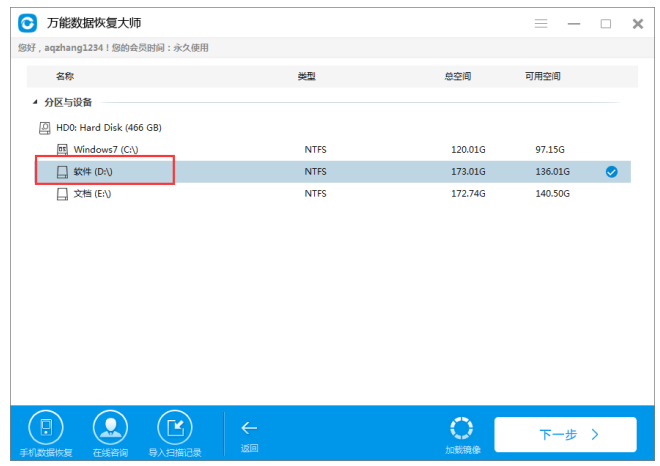Click NTFS type in 文档 (E:\) row
Viewport: 660px width, 466px height.
(x=315, y=194)
